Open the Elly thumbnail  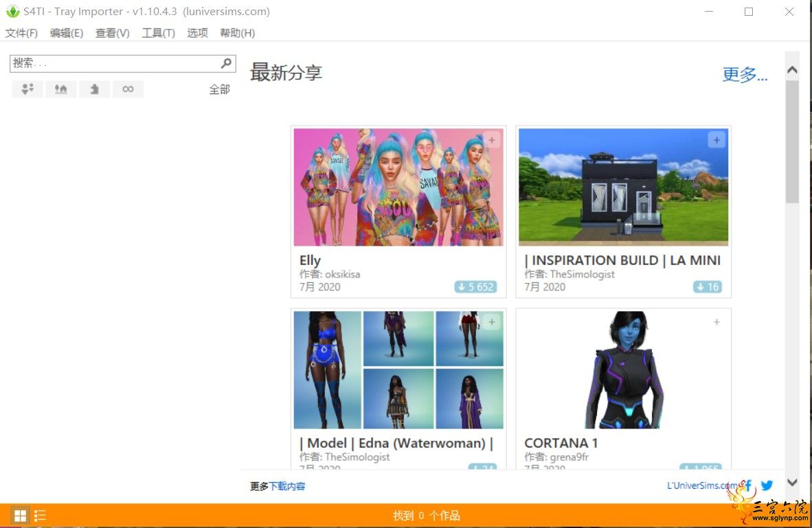click(x=398, y=187)
